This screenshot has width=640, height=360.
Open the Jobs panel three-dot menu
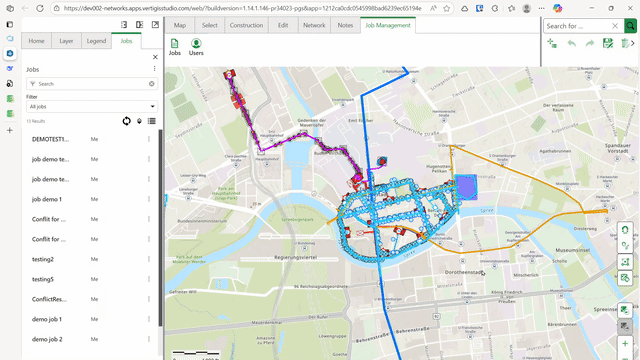[x=154, y=69]
